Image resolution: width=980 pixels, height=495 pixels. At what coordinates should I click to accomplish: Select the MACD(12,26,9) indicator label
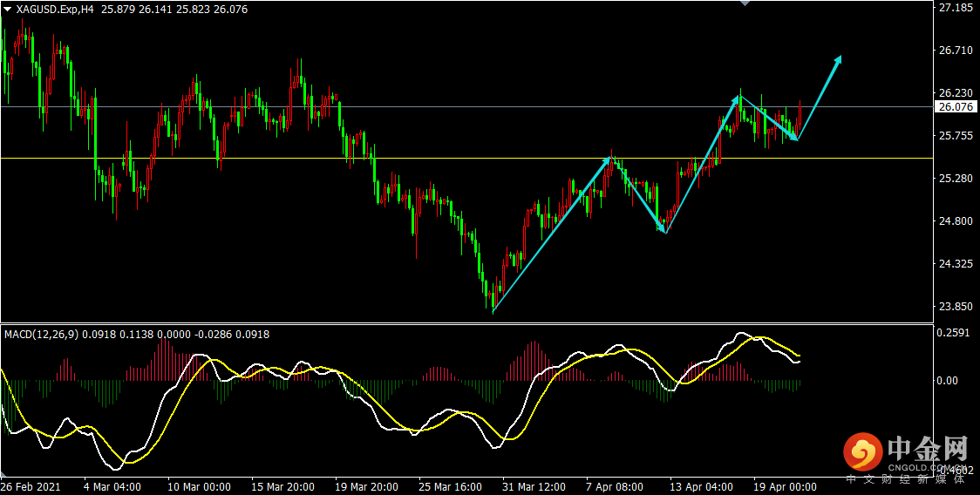[x=42, y=335]
